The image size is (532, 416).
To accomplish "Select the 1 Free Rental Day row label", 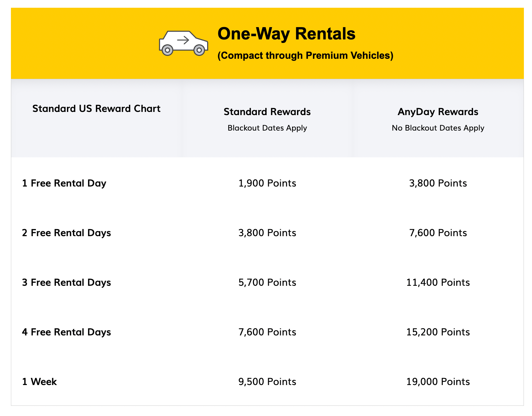I will point(64,183).
